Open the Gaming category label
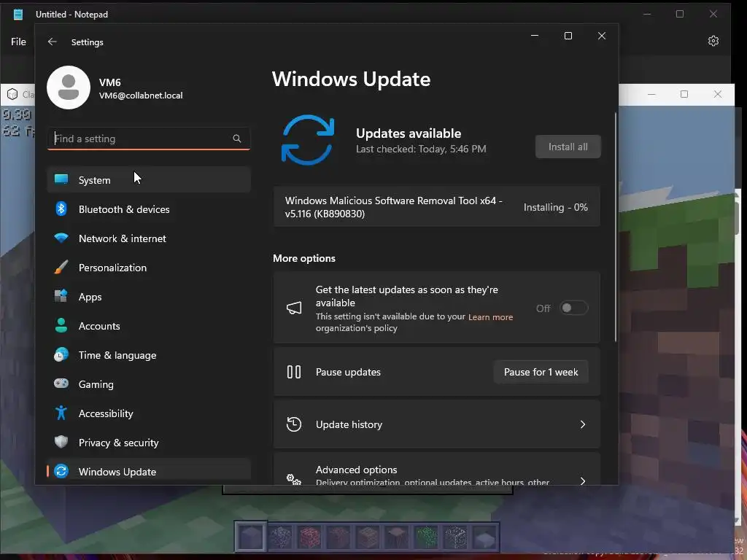 (x=96, y=384)
